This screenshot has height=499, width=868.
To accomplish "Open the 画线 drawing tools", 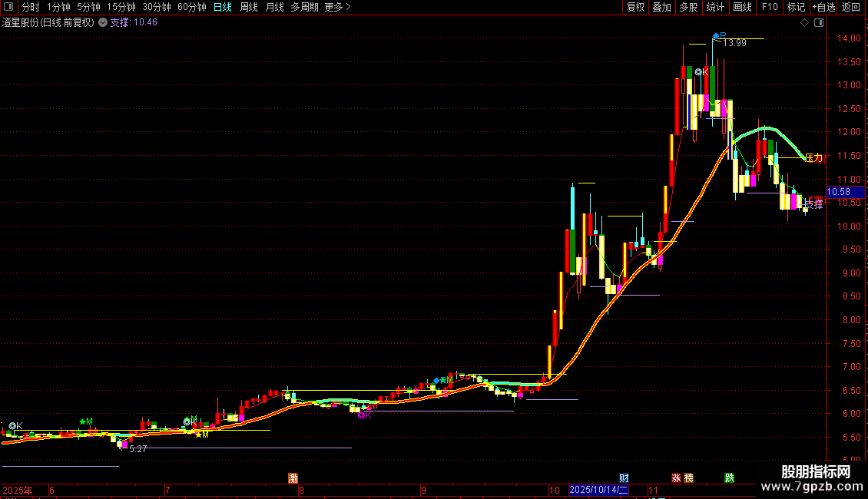I will (742, 7).
